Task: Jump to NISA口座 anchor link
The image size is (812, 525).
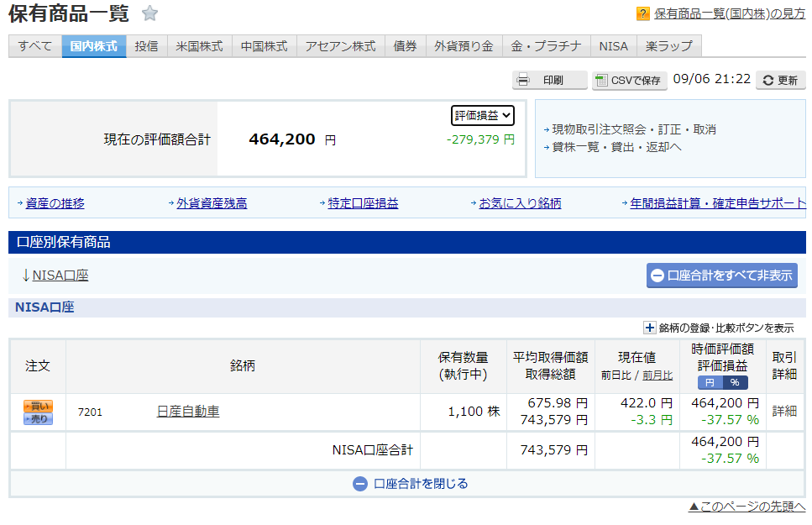Action: coord(60,276)
